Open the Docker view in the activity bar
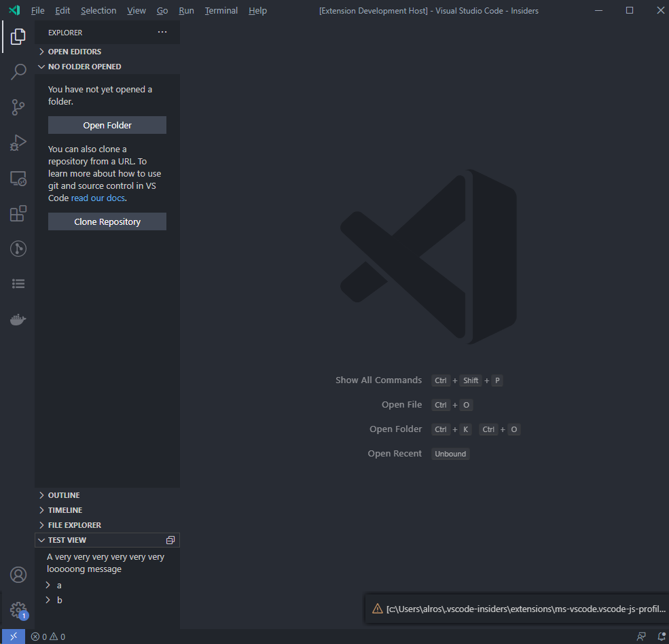This screenshot has height=644, width=669. (18, 319)
